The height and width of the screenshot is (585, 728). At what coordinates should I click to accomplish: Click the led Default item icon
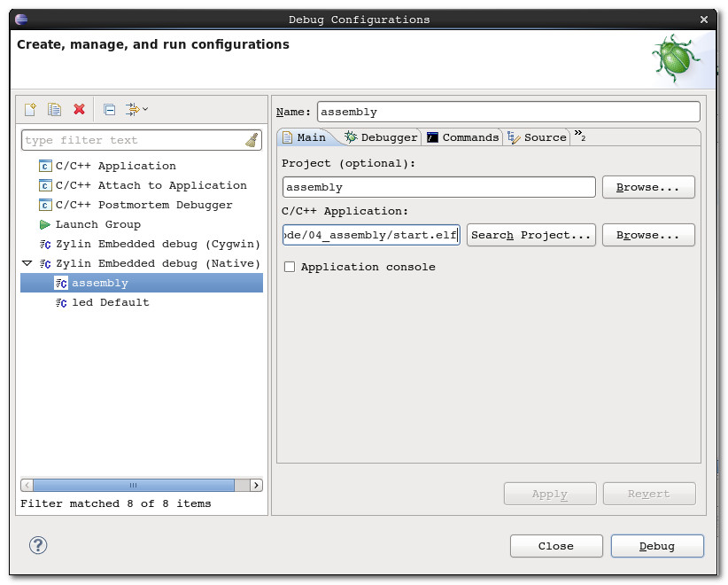(61, 303)
